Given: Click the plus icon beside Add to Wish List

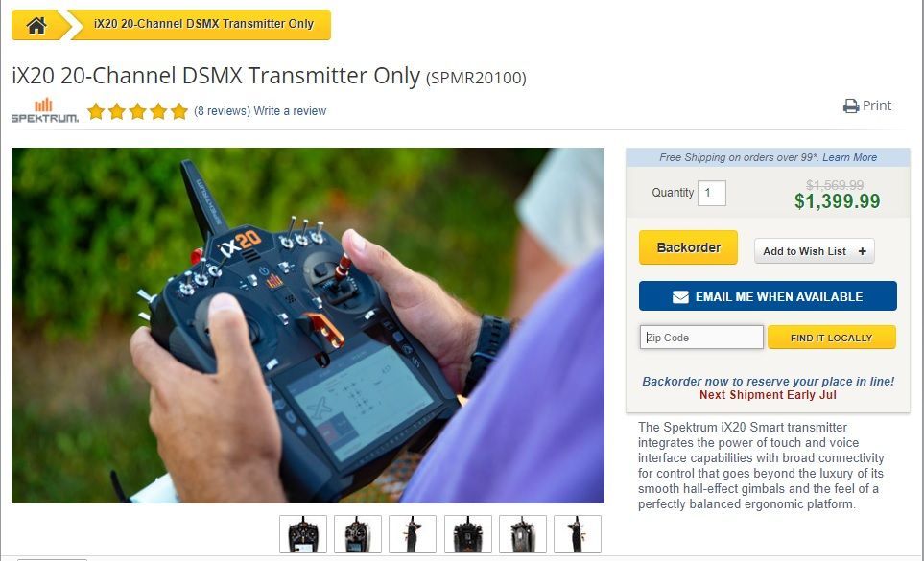Looking at the screenshot, I should tap(863, 251).
